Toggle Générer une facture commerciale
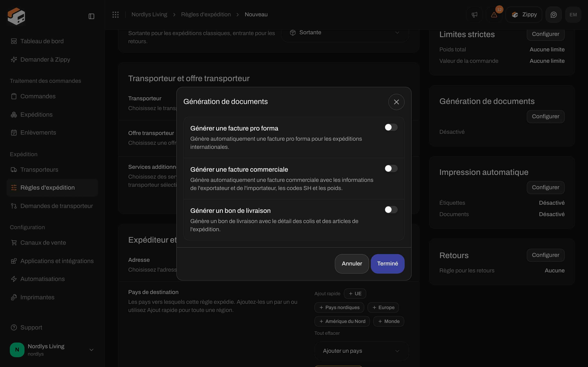Viewport: 588px width, 367px height. coord(391,168)
